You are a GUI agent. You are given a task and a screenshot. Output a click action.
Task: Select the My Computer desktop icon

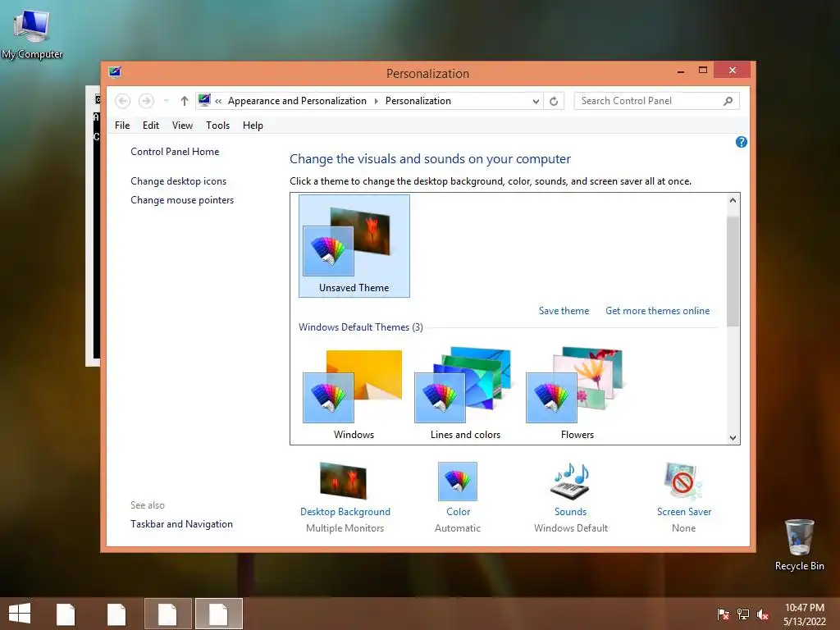click(32, 34)
